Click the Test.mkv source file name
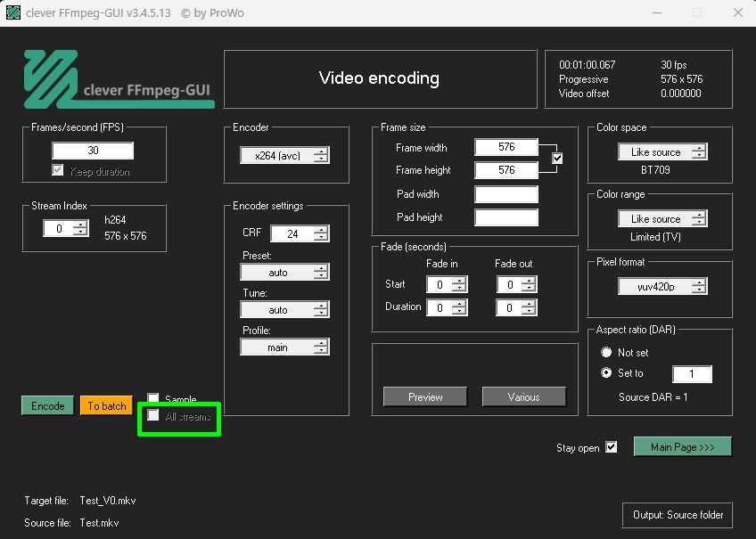Image resolution: width=756 pixels, height=539 pixels. pos(99,523)
